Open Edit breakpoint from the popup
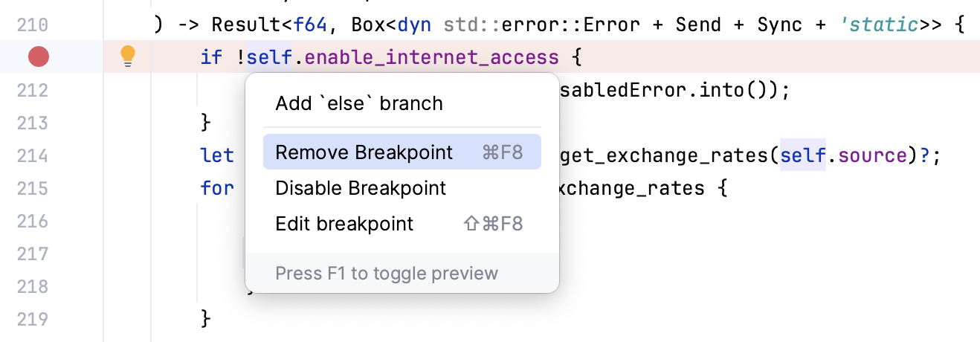Image resolution: width=980 pixels, height=342 pixels. point(344,224)
